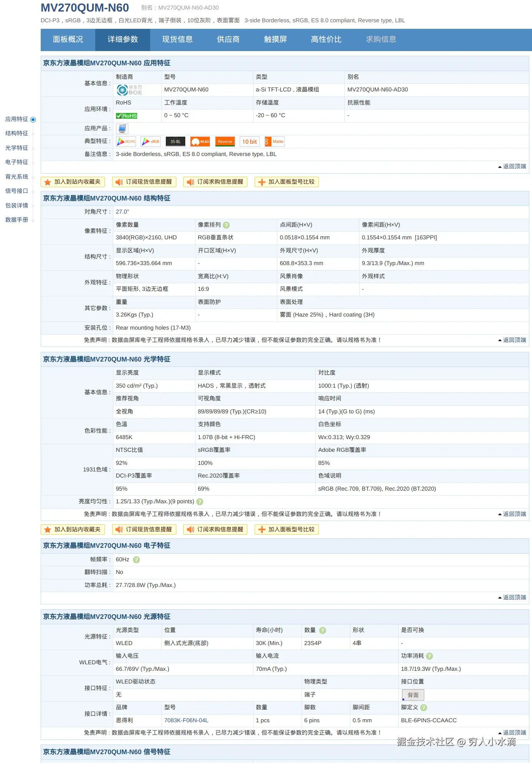Image resolution: width=532 pixels, height=763 pixels.
Task: Click the 1.07B (8-bit + Hi-FRC) value
Action: [227, 437]
